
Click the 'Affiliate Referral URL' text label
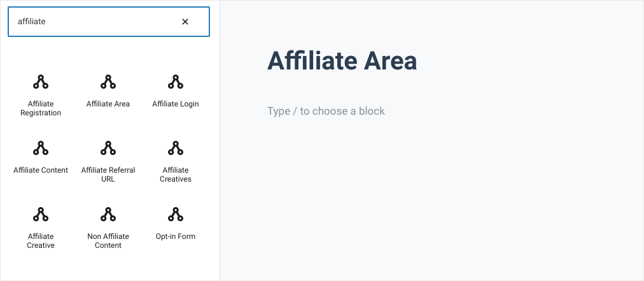[108, 175]
